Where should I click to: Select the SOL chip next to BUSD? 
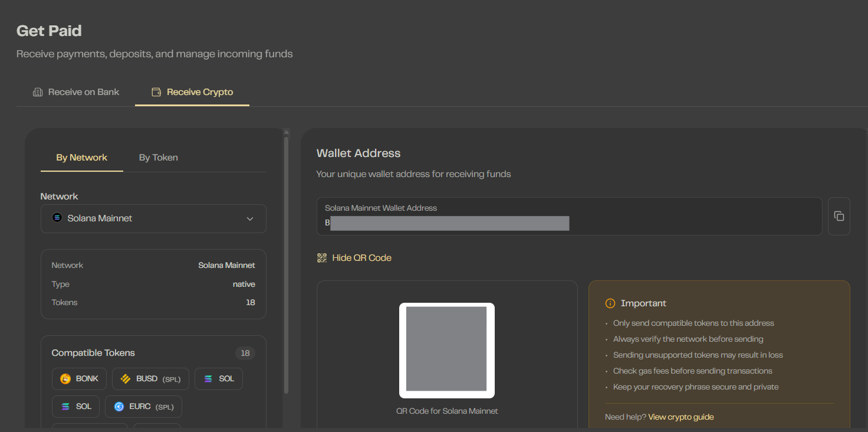[x=219, y=379]
